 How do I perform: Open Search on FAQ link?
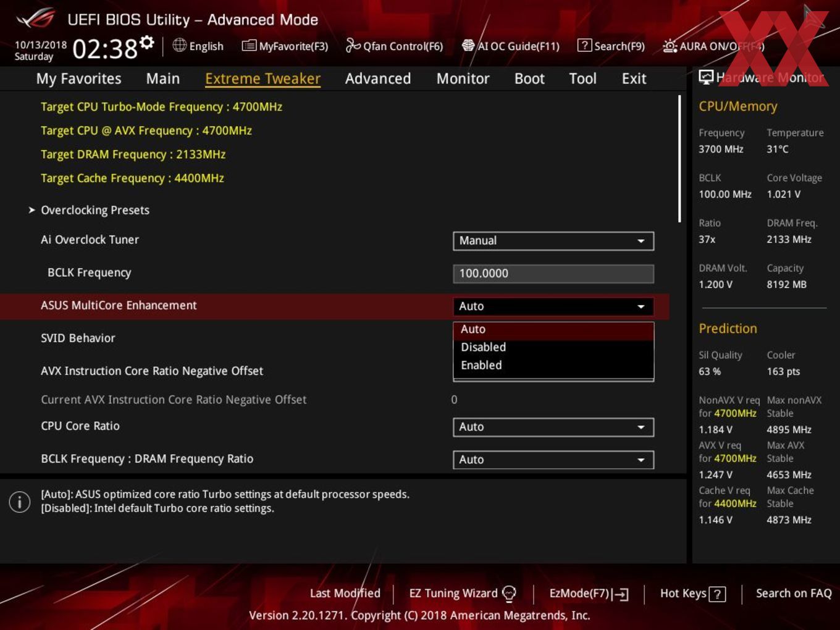pos(794,594)
